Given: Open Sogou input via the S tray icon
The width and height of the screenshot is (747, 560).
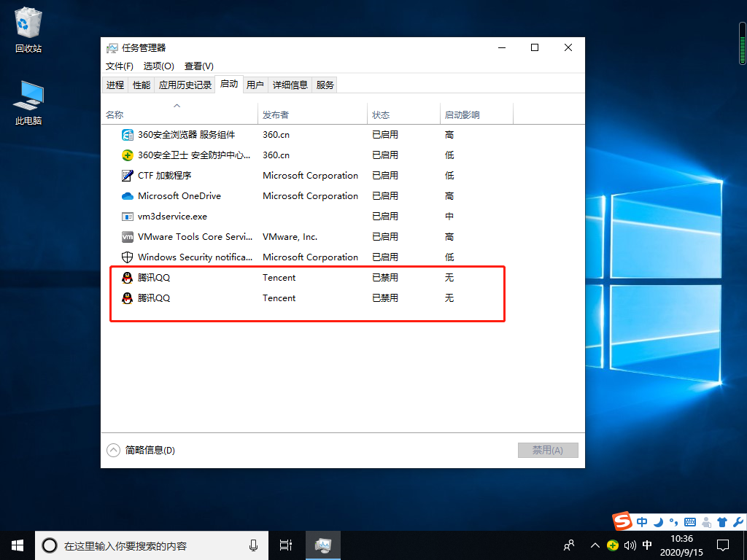Looking at the screenshot, I should pos(622,522).
